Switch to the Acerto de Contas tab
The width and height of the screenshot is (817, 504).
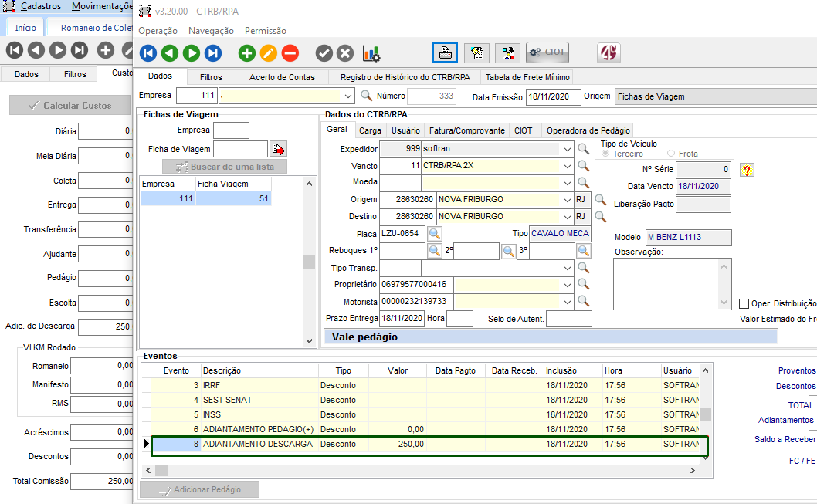click(x=282, y=77)
